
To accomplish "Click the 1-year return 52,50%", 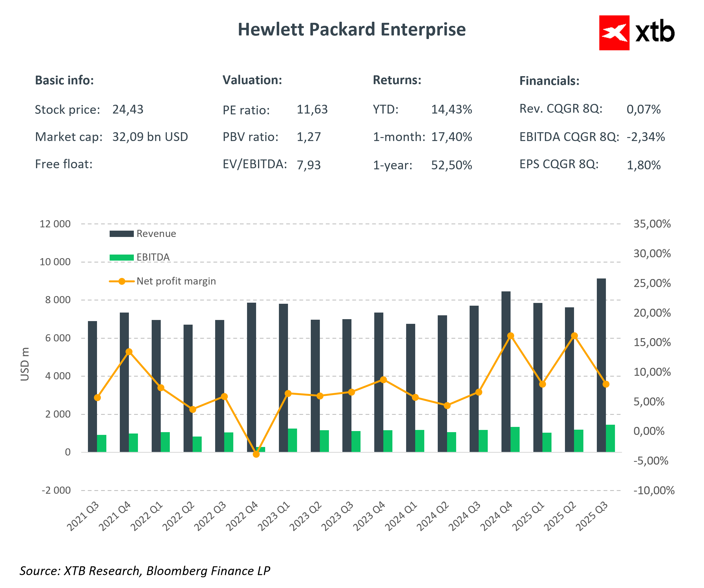I will coord(451,165).
